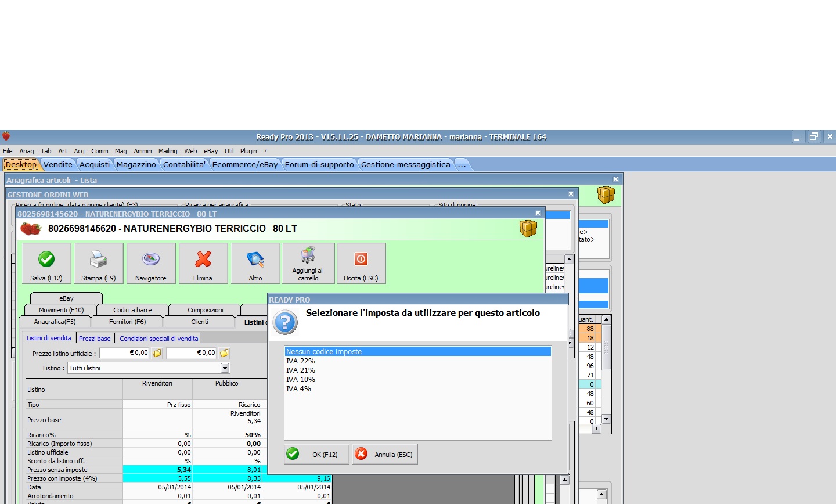Image resolution: width=836 pixels, height=504 pixels.
Task: Click the question mark icon in the dialog
Action: tap(286, 323)
